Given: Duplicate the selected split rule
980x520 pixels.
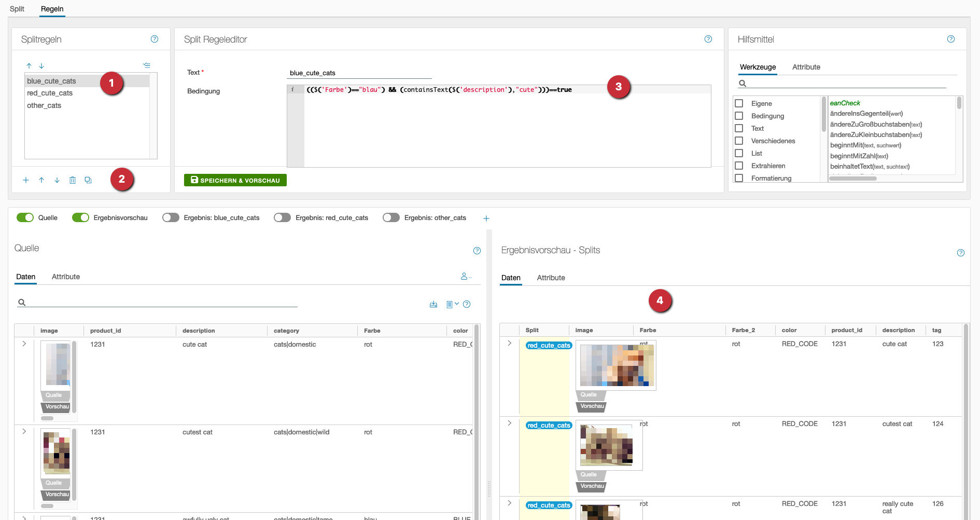Looking at the screenshot, I should pyautogui.click(x=88, y=180).
